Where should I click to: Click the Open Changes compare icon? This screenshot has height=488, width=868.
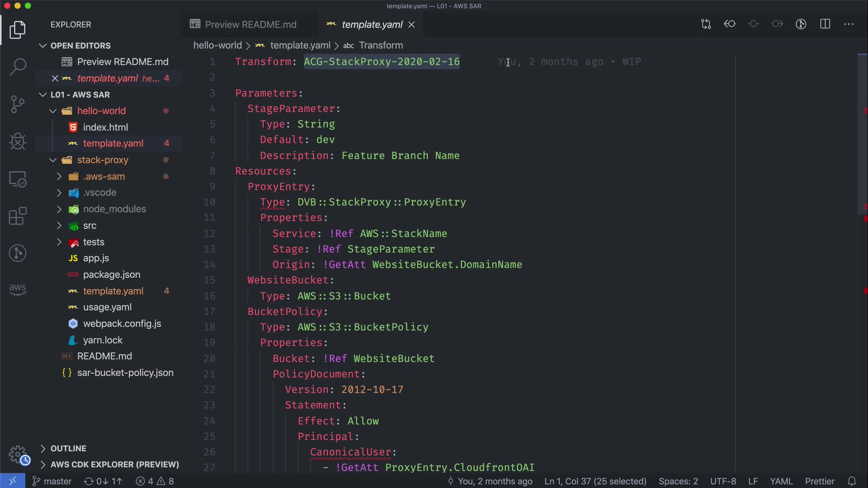706,24
